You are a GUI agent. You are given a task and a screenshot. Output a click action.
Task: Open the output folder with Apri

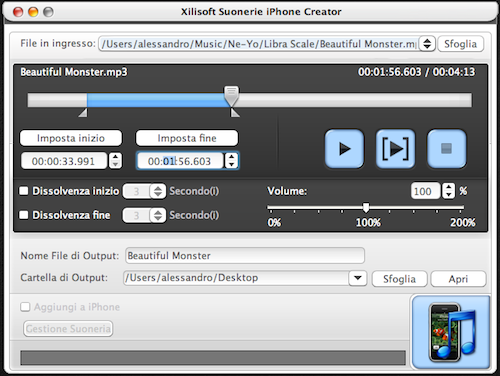tap(458, 279)
